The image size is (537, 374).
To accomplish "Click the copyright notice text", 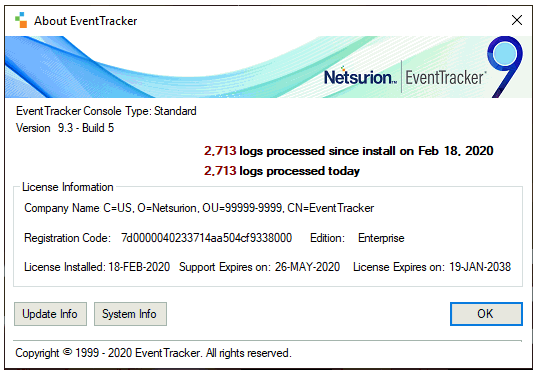I will click(x=153, y=353).
